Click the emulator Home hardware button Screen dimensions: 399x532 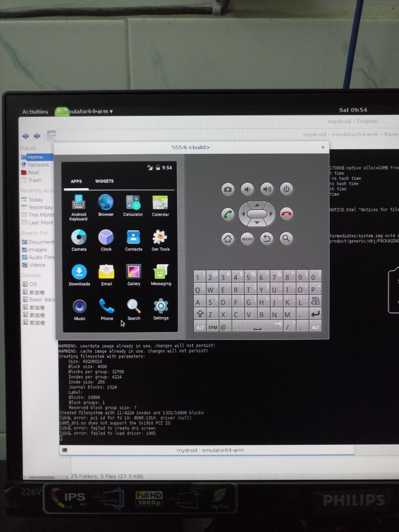228,239
